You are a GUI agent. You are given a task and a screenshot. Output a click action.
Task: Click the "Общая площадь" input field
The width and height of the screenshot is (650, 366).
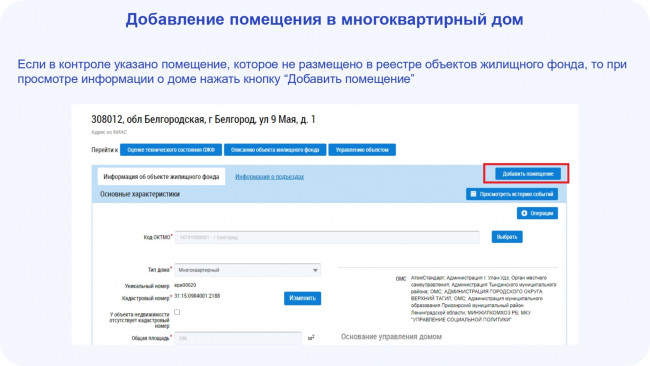[x=238, y=338]
